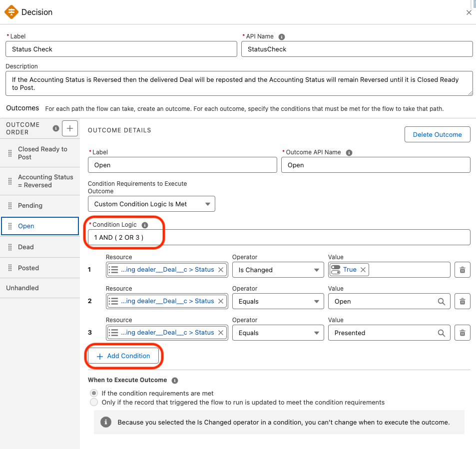The image size is (476, 449).
Task: Select Unhandled outcome
Action: [40, 288]
